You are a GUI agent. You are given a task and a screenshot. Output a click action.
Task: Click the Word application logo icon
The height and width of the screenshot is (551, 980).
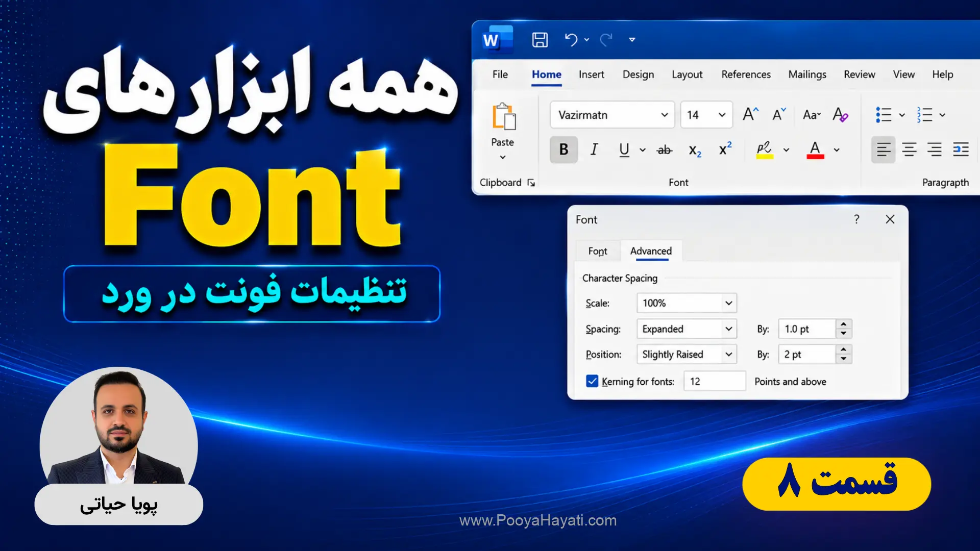click(x=497, y=39)
